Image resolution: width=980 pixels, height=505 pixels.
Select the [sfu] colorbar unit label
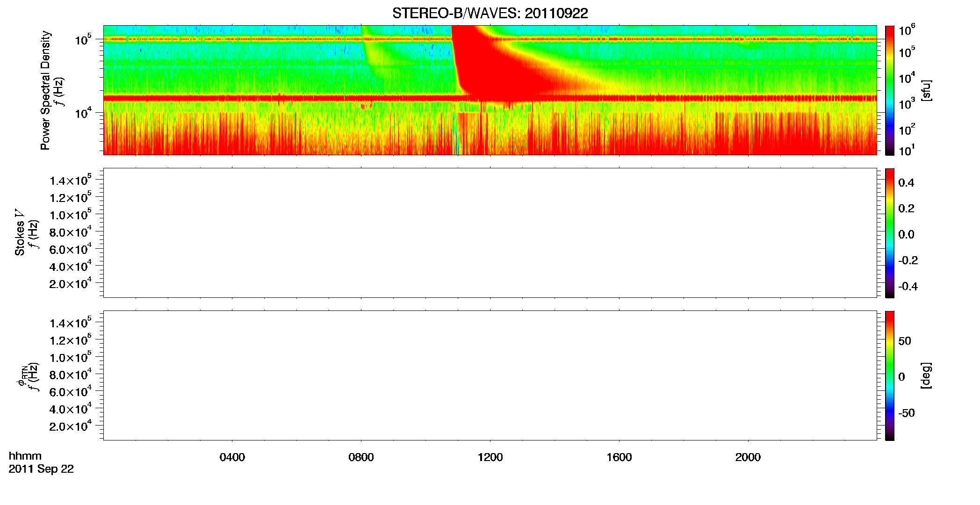click(x=926, y=90)
